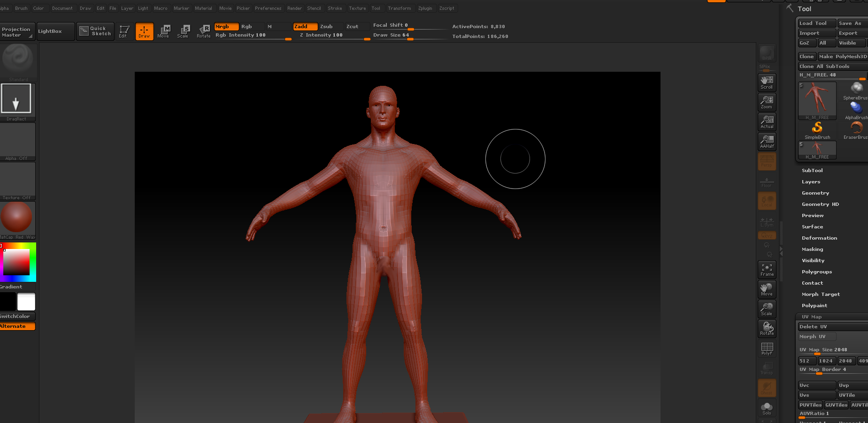Select the AlphaBrush tool thumbnail
This screenshot has width=868, height=423.
pyautogui.click(x=856, y=111)
